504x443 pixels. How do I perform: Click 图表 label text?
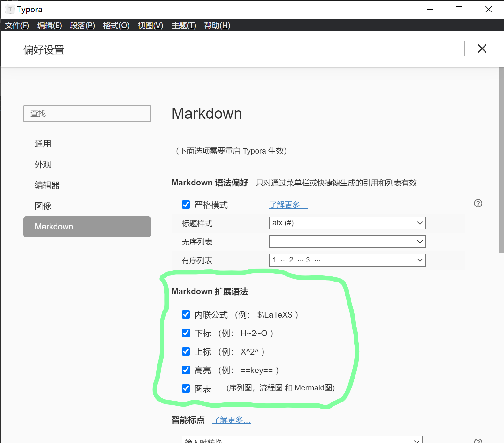[x=203, y=389]
